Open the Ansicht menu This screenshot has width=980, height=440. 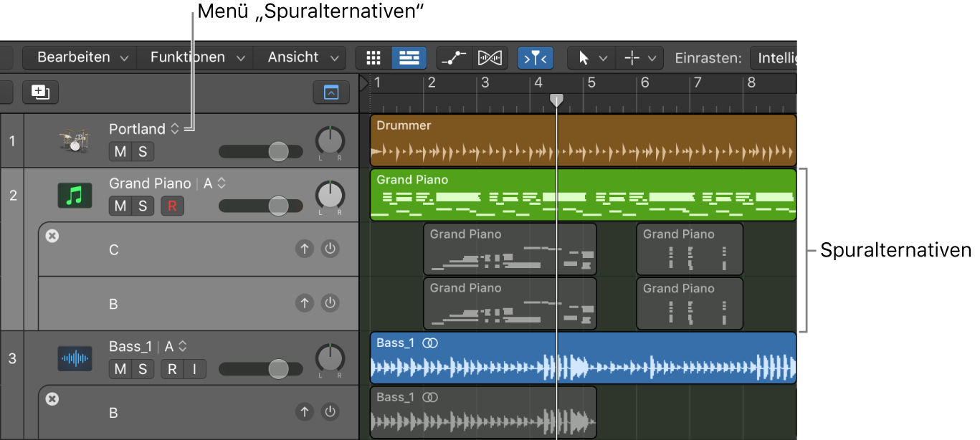pyautogui.click(x=301, y=57)
